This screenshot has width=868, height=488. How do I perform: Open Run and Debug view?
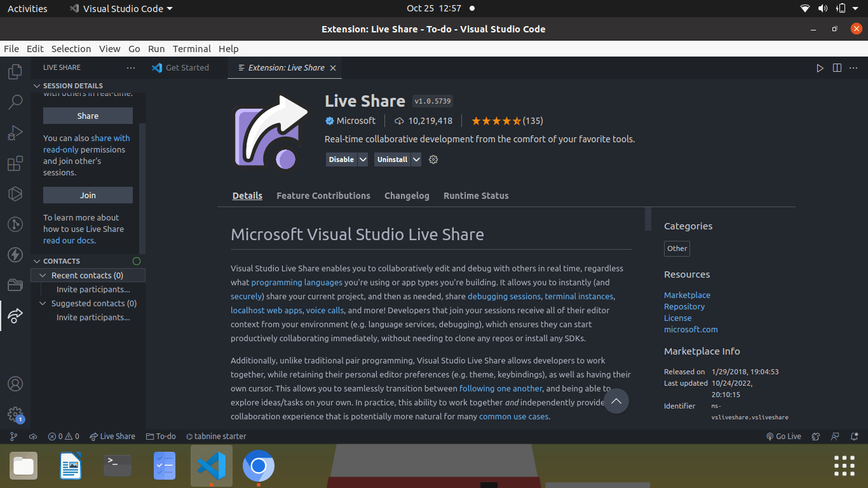tap(15, 132)
